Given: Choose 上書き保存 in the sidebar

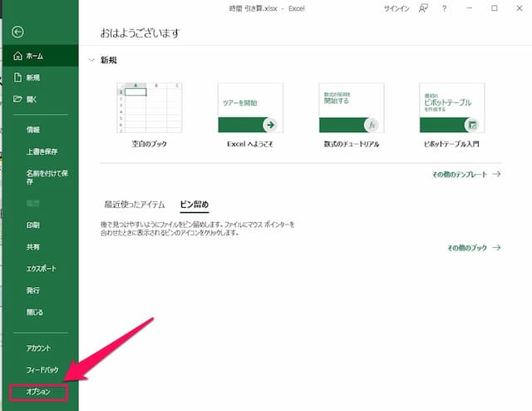Looking at the screenshot, I should (x=42, y=151).
